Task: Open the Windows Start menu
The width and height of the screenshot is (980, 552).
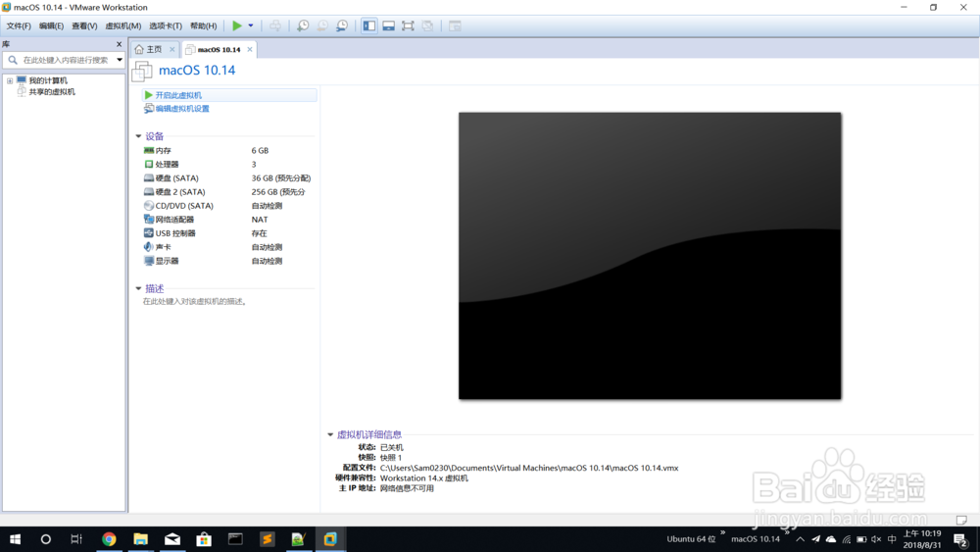Action: pyautogui.click(x=15, y=539)
